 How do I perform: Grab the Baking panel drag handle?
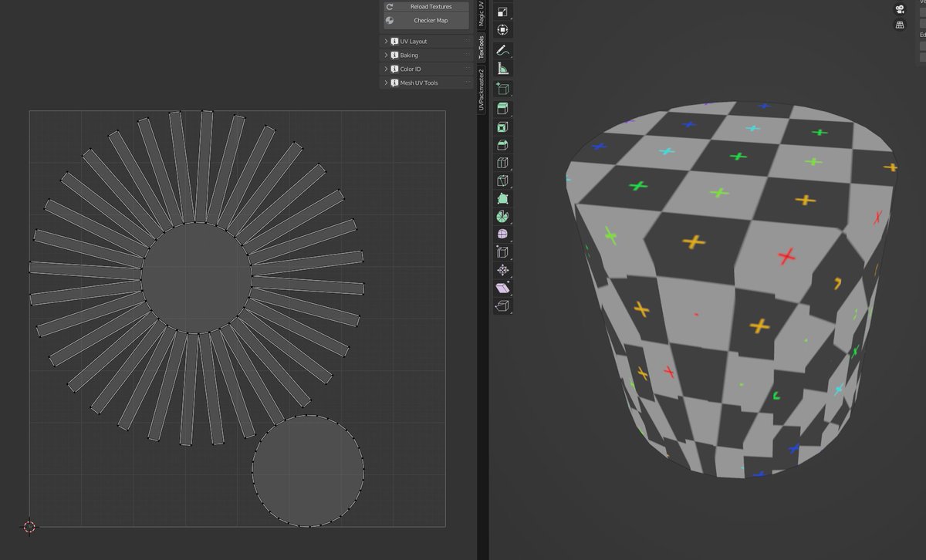pyautogui.click(x=468, y=56)
